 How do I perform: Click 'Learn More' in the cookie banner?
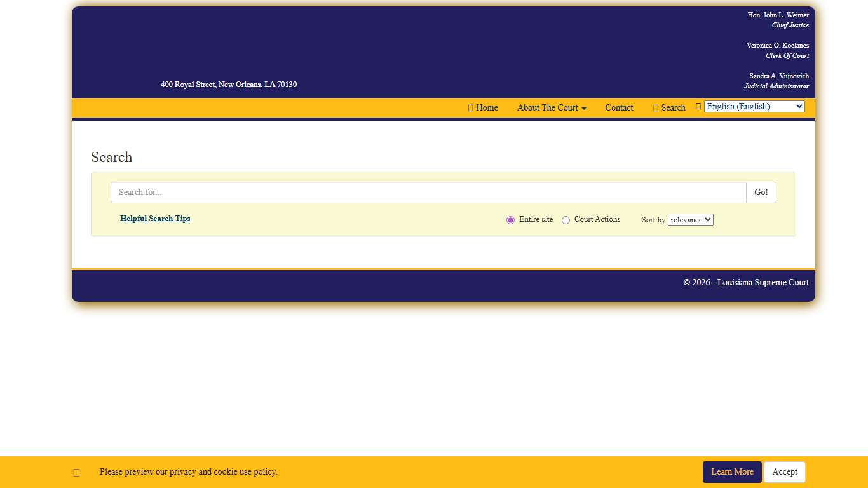[x=732, y=471]
